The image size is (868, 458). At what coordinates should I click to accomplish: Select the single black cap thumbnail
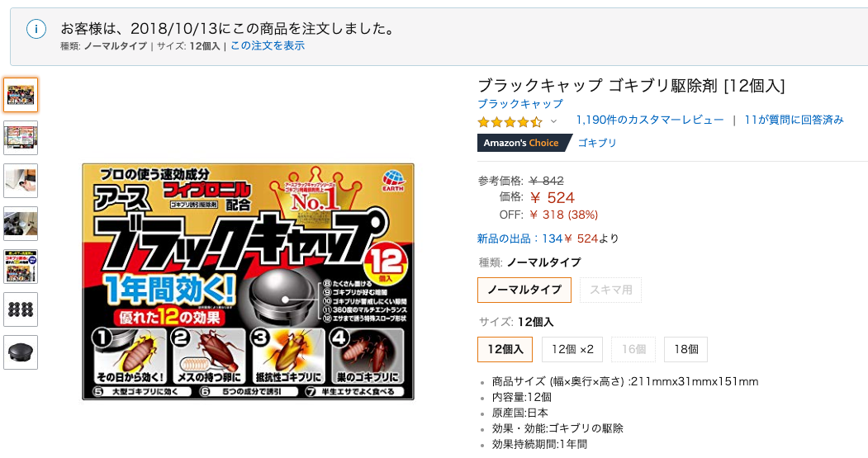pyautogui.click(x=21, y=352)
